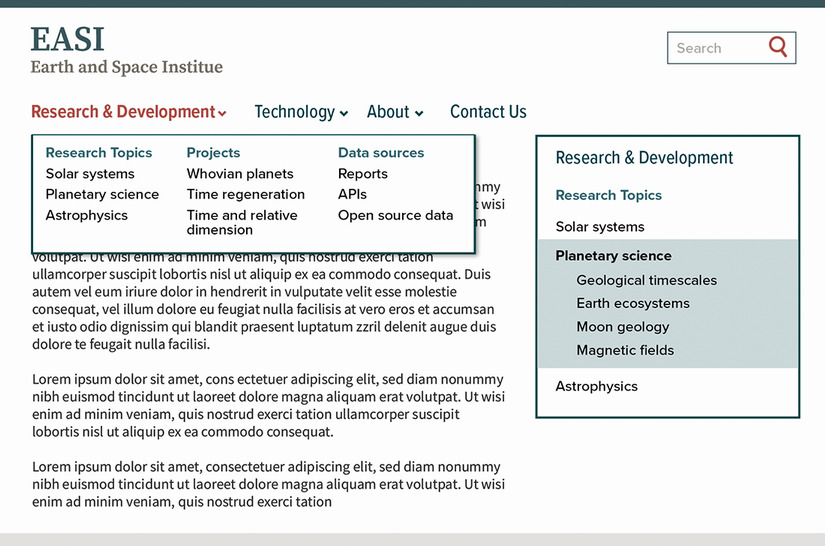Image resolution: width=825 pixels, height=546 pixels.
Task: Collapse the Research & Development dropdown menu
Action: click(128, 112)
